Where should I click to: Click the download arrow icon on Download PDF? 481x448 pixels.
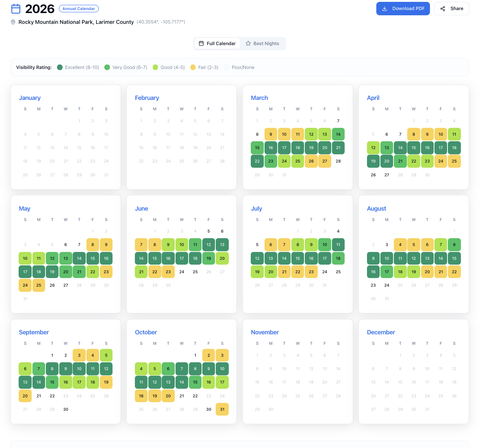coord(385,8)
